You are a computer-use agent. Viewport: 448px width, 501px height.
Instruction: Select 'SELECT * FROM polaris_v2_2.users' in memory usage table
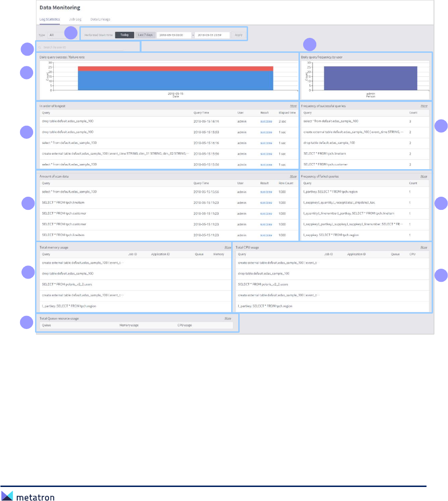point(67,284)
